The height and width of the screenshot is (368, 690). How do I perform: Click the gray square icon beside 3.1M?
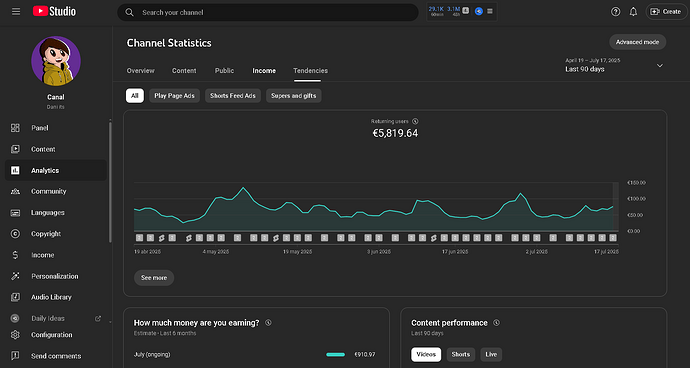click(466, 11)
